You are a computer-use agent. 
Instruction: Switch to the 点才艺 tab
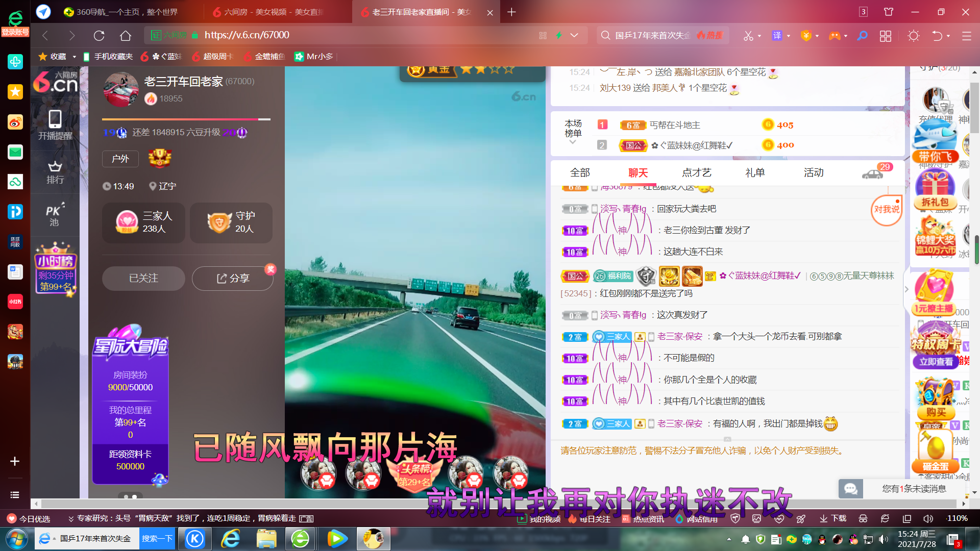pyautogui.click(x=696, y=172)
